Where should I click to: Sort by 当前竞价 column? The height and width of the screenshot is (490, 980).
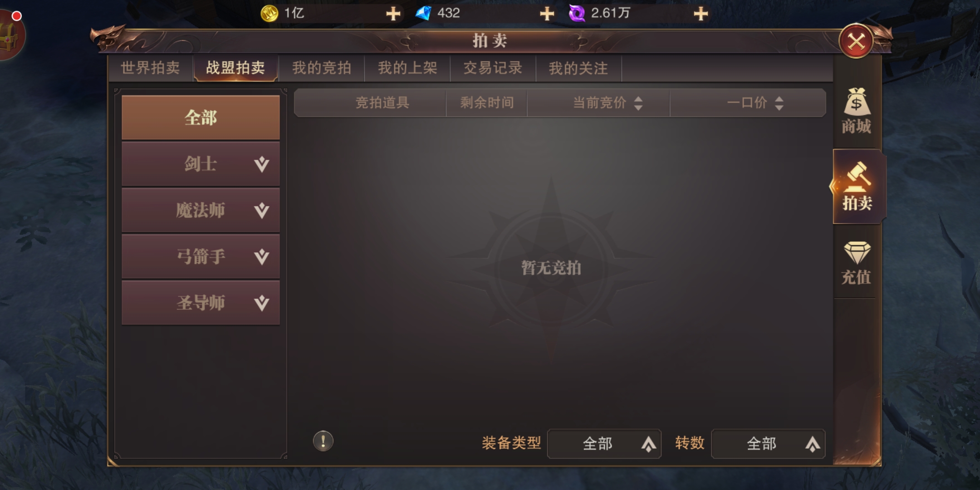pyautogui.click(x=608, y=103)
